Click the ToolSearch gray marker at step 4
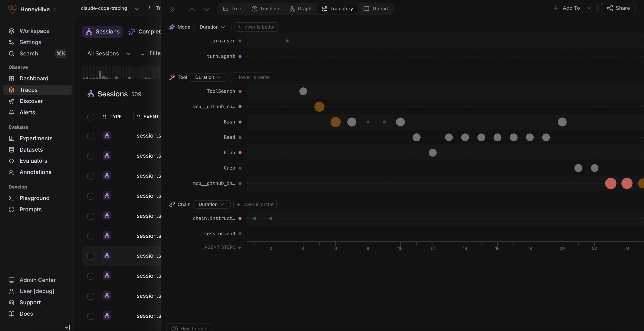 (x=303, y=91)
